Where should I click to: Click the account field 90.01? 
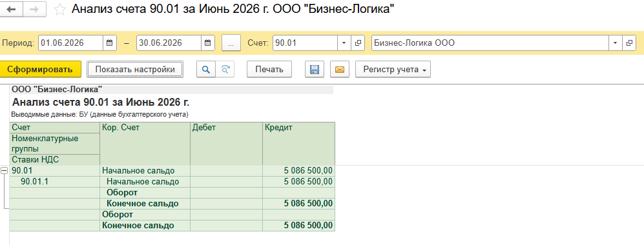305,43
